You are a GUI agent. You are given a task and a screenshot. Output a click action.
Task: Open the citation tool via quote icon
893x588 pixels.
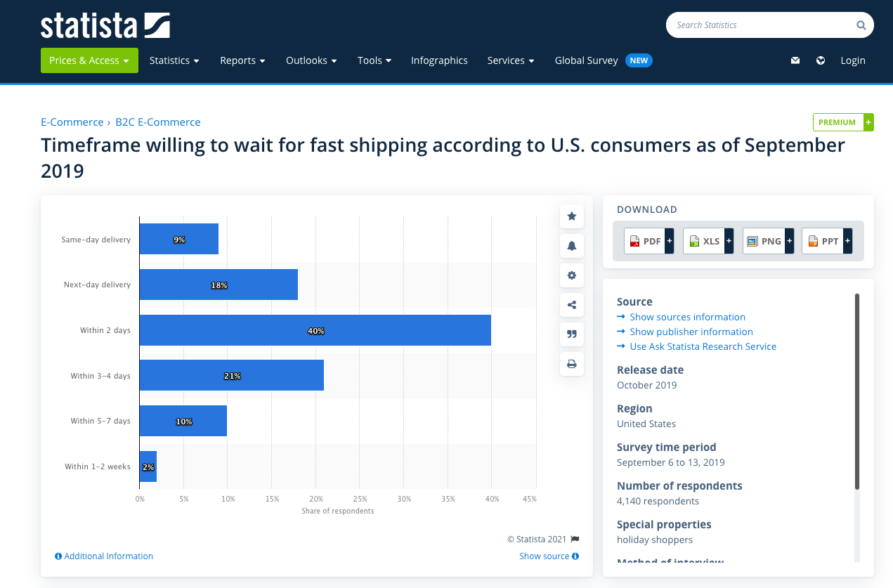tap(571, 334)
